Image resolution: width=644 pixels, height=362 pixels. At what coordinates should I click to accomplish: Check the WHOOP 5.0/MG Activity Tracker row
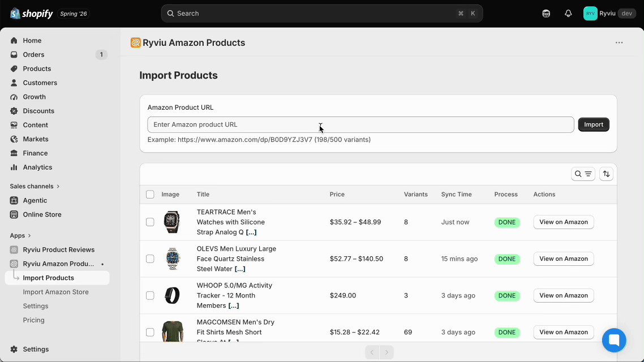tap(150, 295)
